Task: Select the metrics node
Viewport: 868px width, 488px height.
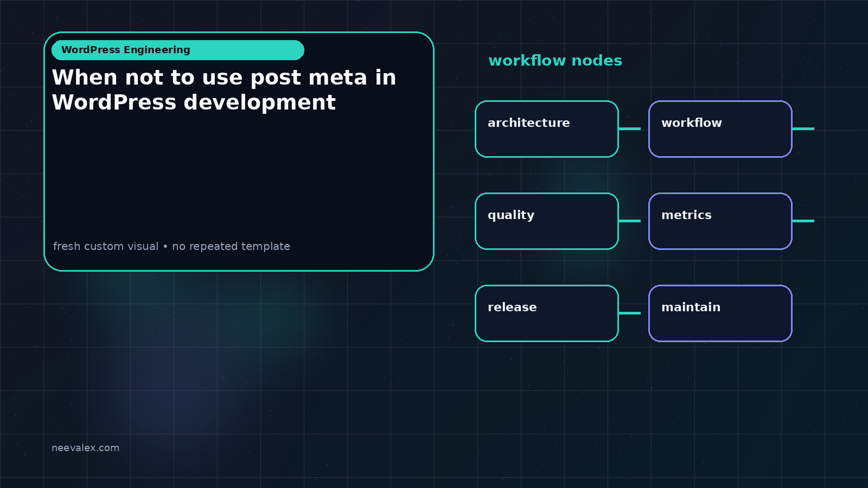Action: [x=720, y=221]
